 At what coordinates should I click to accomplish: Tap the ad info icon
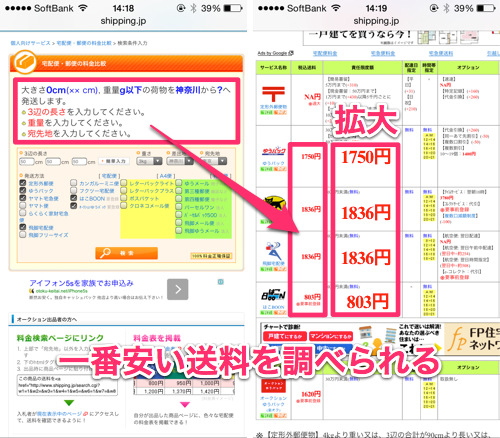(x=220, y=282)
